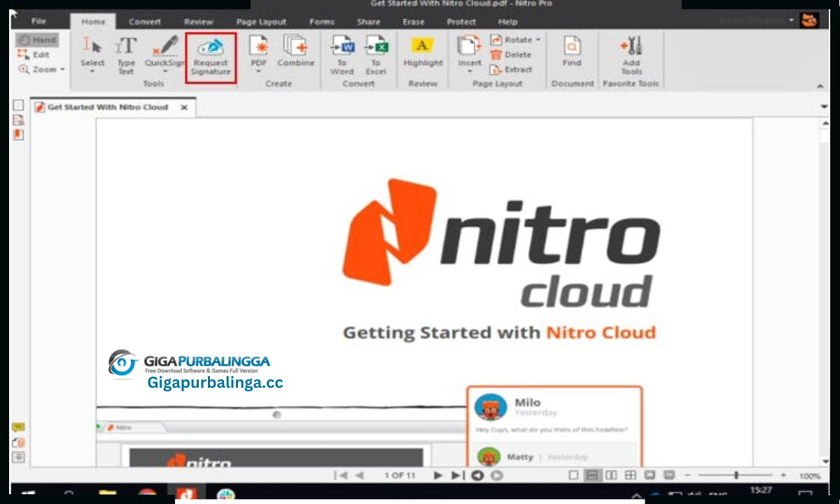Select the Home ribbon tab
Viewport: 840px width, 504px height.
pyautogui.click(x=93, y=22)
